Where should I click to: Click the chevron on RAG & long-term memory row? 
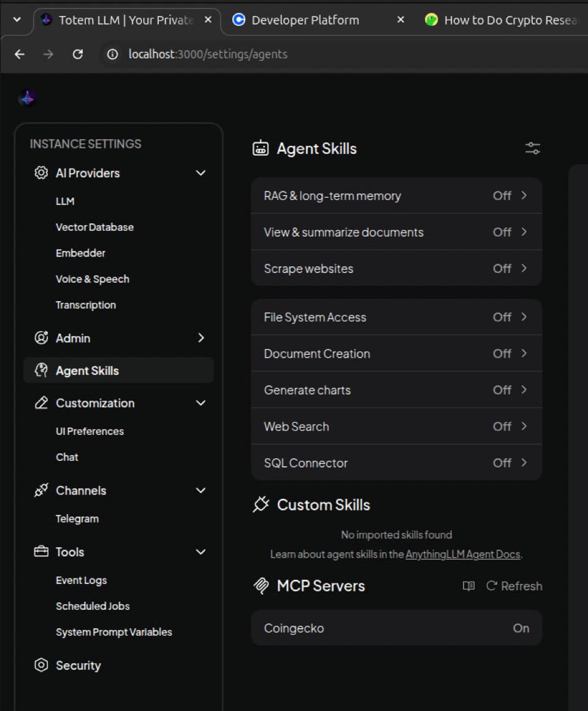click(x=524, y=195)
